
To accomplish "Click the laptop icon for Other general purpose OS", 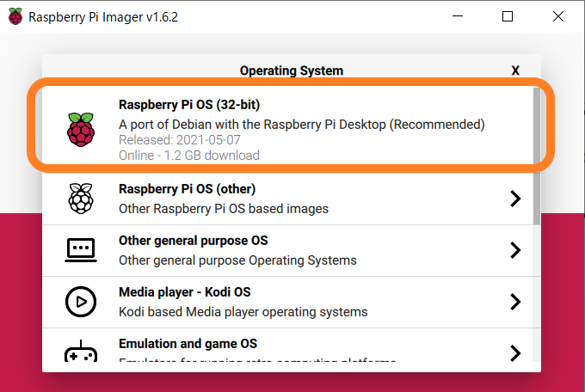I will pos(80,250).
